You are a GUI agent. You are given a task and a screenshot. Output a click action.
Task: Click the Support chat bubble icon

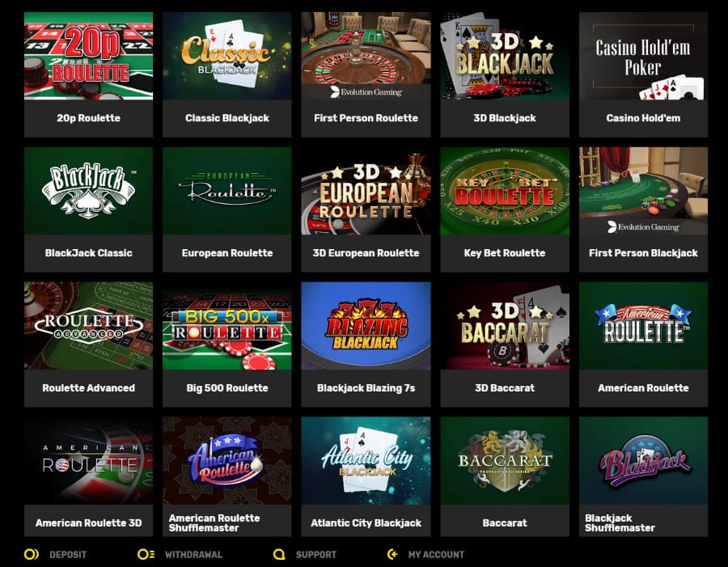coord(279,554)
